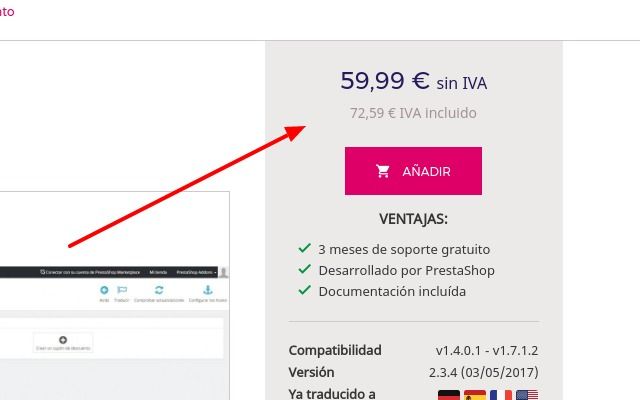Click the Traducir flag icon

tap(122, 290)
